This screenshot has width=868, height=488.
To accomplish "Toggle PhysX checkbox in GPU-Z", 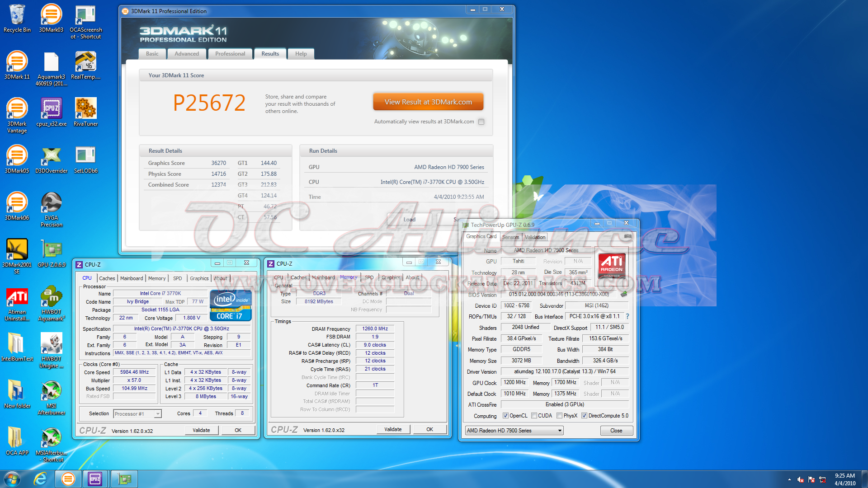I will tap(559, 416).
